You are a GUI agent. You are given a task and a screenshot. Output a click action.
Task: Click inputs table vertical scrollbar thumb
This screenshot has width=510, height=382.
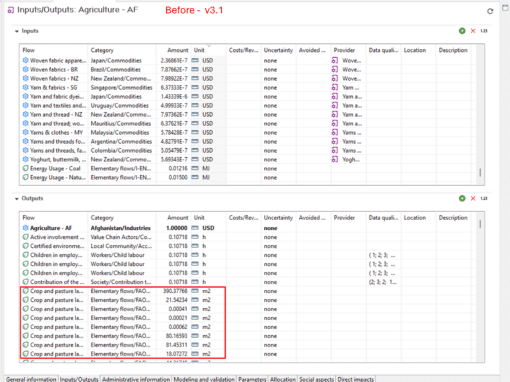coord(480,172)
